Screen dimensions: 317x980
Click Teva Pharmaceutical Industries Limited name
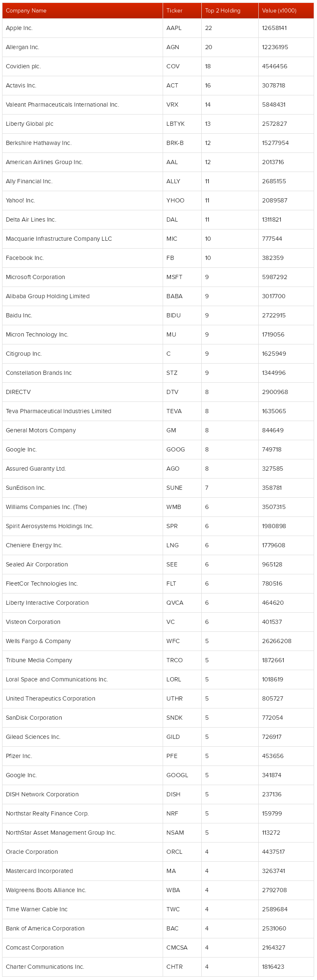(59, 411)
